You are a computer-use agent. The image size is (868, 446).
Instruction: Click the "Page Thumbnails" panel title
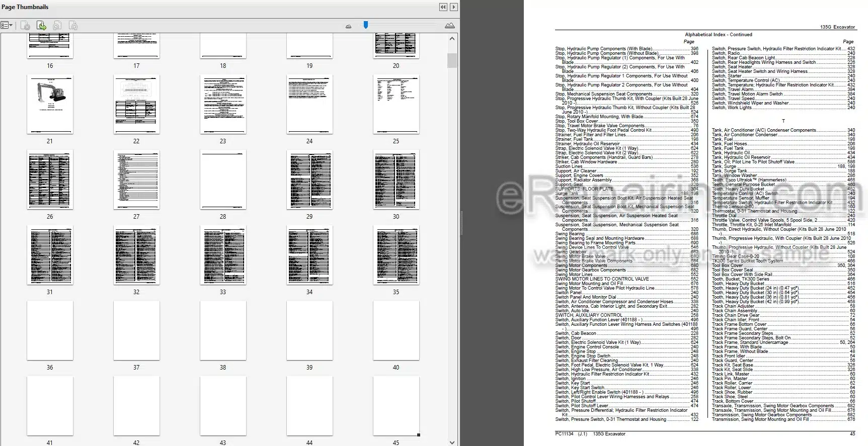(x=25, y=7)
